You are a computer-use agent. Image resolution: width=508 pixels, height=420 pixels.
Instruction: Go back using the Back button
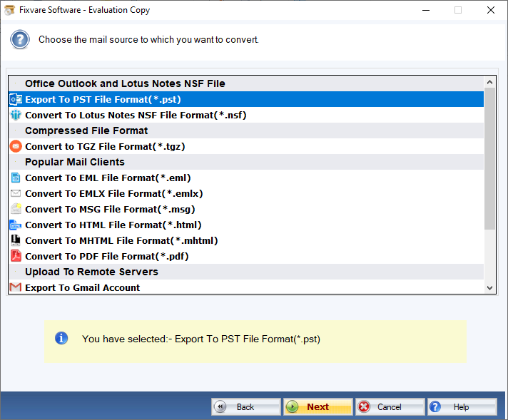[x=245, y=406]
